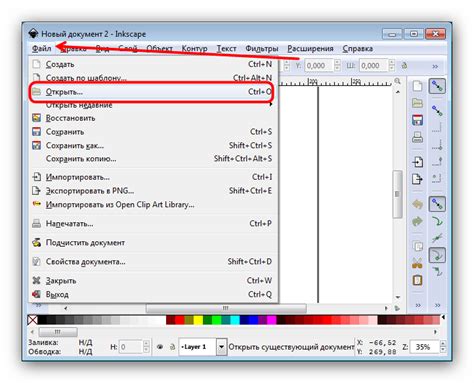Select the cyan swatch in the palette
The width and height of the screenshot is (474, 383).
235,320
